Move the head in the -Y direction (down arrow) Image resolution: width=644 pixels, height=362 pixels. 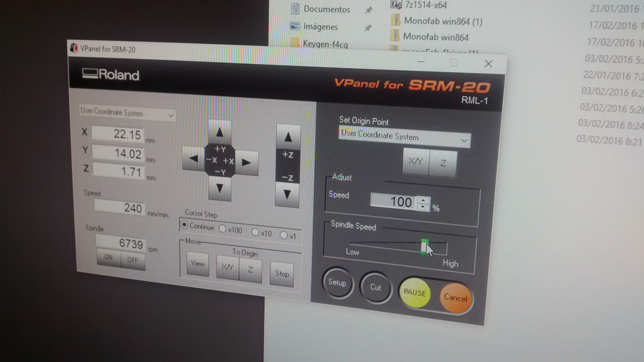pyautogui.click(x=219, y=188)
